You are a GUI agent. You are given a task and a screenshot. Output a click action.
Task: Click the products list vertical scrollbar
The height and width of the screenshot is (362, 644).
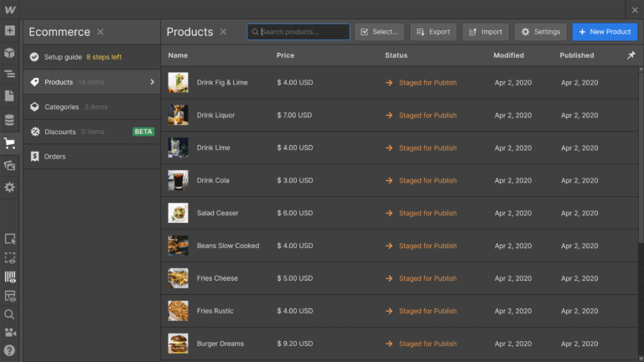[x=641, y=157]
